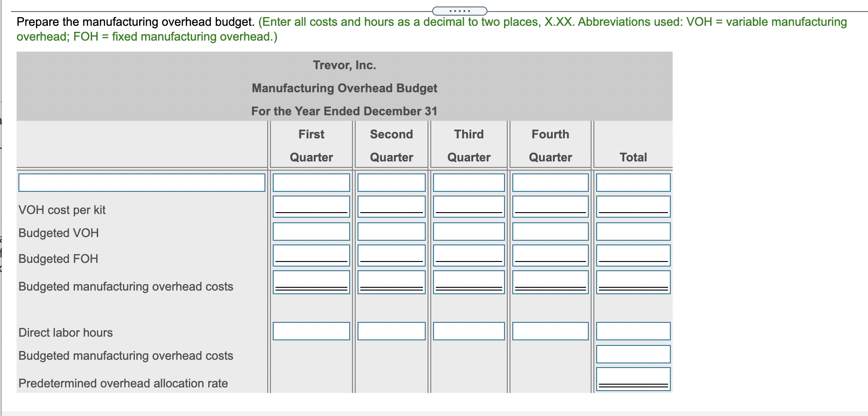
Task: Select VOH cost per kit First Quarter field
Action: [x=311, y=207]
